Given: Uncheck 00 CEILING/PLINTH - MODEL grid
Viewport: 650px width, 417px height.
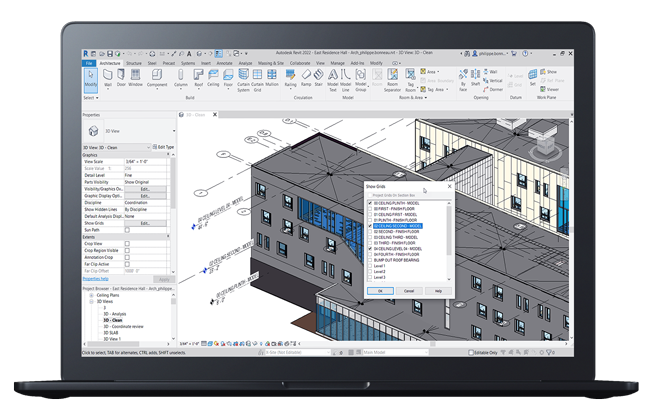Looking at the screenshot, I should [370, 203].
